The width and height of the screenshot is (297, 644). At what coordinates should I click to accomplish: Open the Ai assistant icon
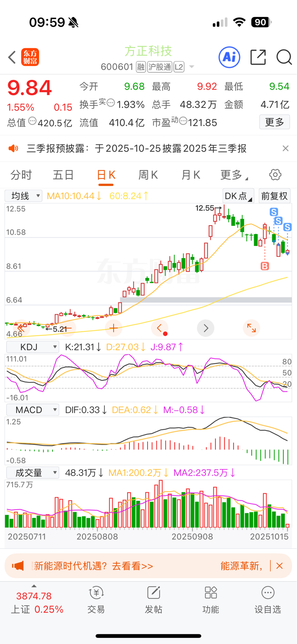coord(229,57)
